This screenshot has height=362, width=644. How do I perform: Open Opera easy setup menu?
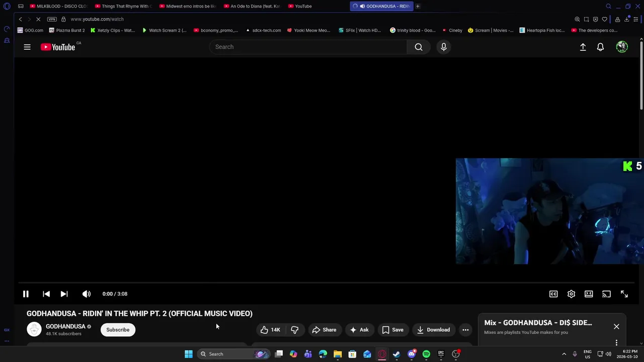pos(636,19)
